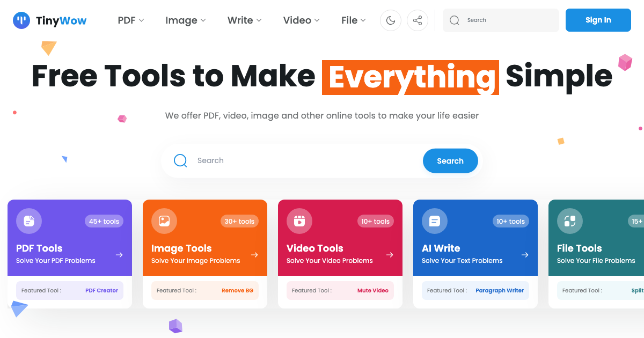Click the PDF Tools document icon
Viewport: 644px width, 338px height.
pos(29,221)
